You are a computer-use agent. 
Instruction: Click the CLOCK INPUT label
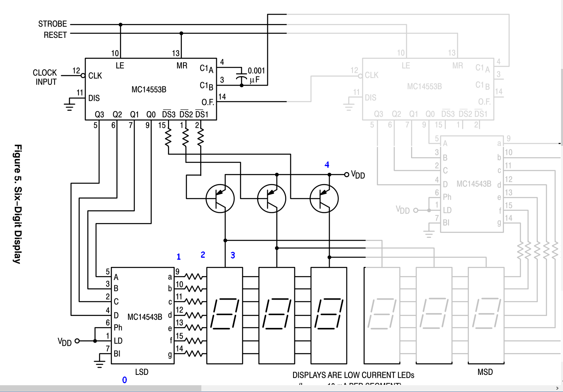point(45,77)
